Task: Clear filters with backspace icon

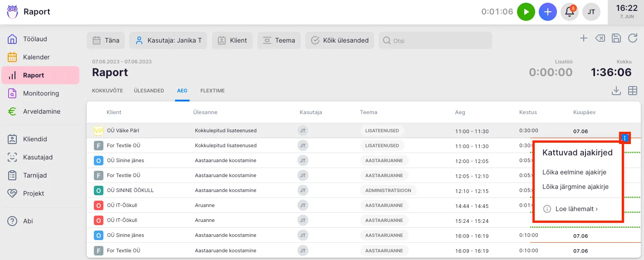Action: pos(600,39)
